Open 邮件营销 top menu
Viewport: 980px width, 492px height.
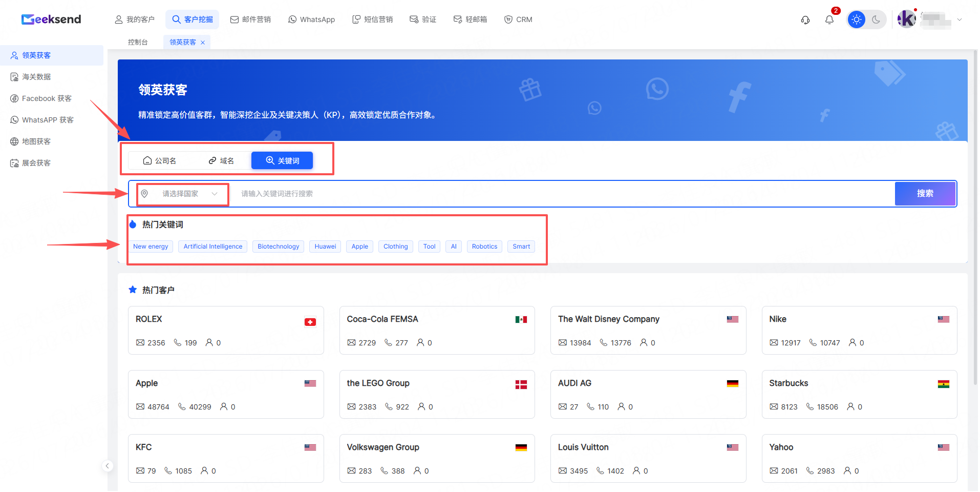point(250,19)
